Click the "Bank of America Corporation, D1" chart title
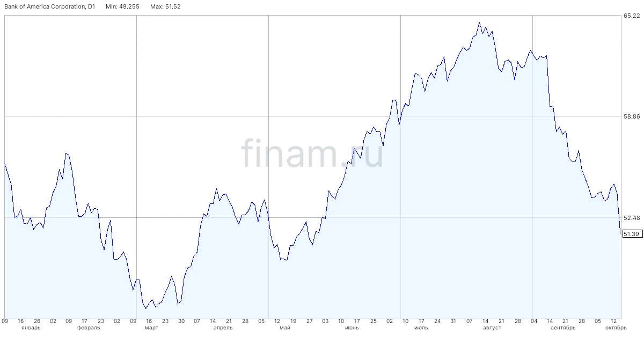Image resolution: width=644 pixels, height=338 pixels. point(49,6)
